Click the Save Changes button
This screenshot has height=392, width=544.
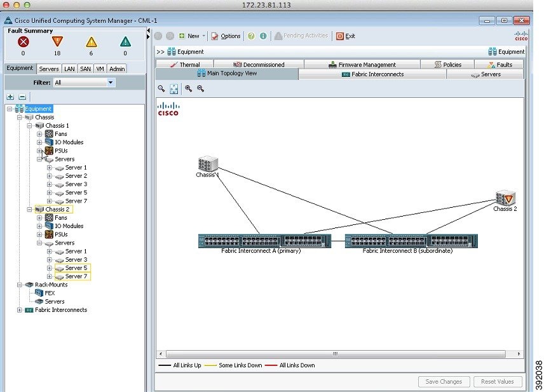point(444,381)
